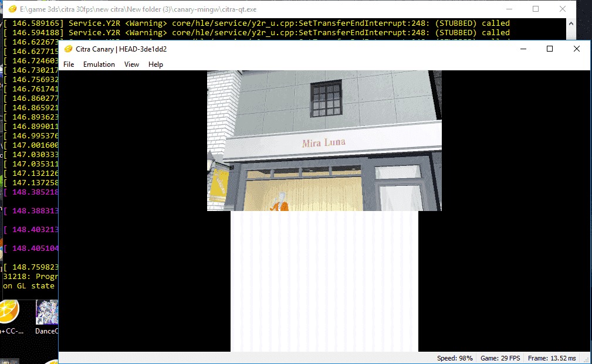Click the Game: 29 FPS status entry
The height and width of the screenshot is (364, 592).
[x=500, y=358]
